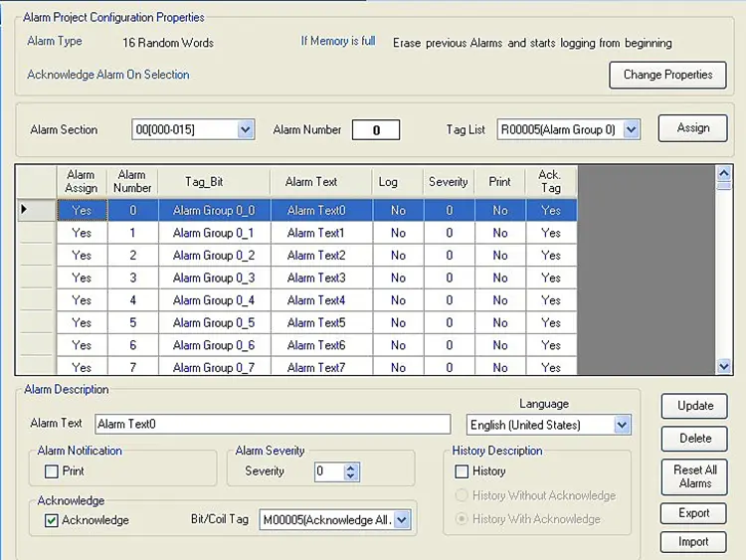The height and width of the screenshot is (560, 746).
Task: Click the Log column header
Action: 398,181
